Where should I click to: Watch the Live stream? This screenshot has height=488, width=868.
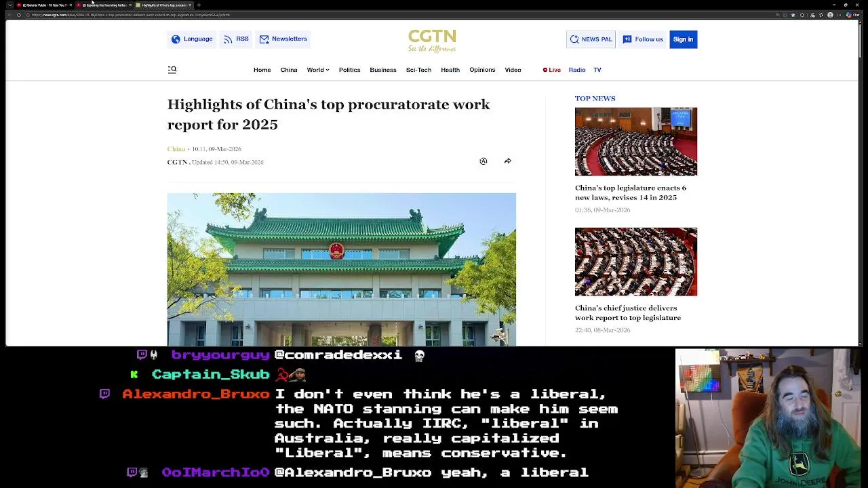pos(552,70)
